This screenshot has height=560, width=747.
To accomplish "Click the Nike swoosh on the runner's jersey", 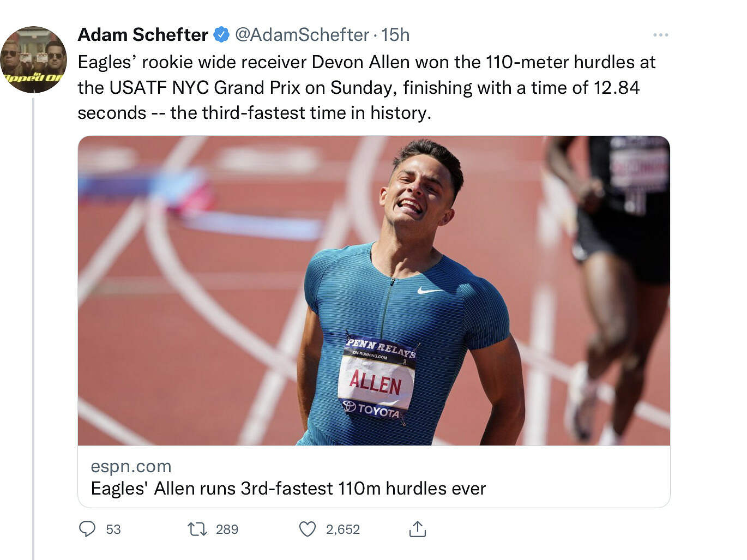I will pyautogui.click(x=430, y=291).
